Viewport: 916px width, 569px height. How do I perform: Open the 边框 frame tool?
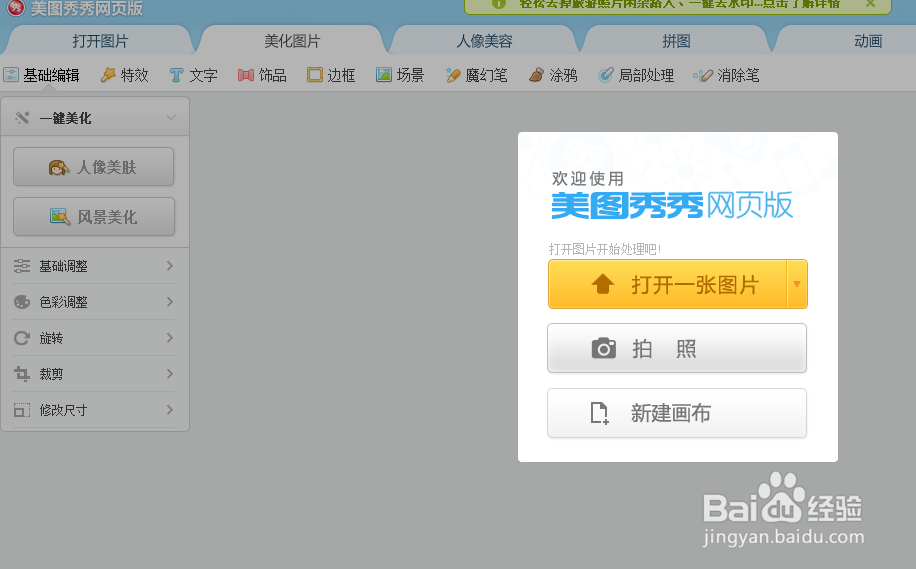(331, 75)
